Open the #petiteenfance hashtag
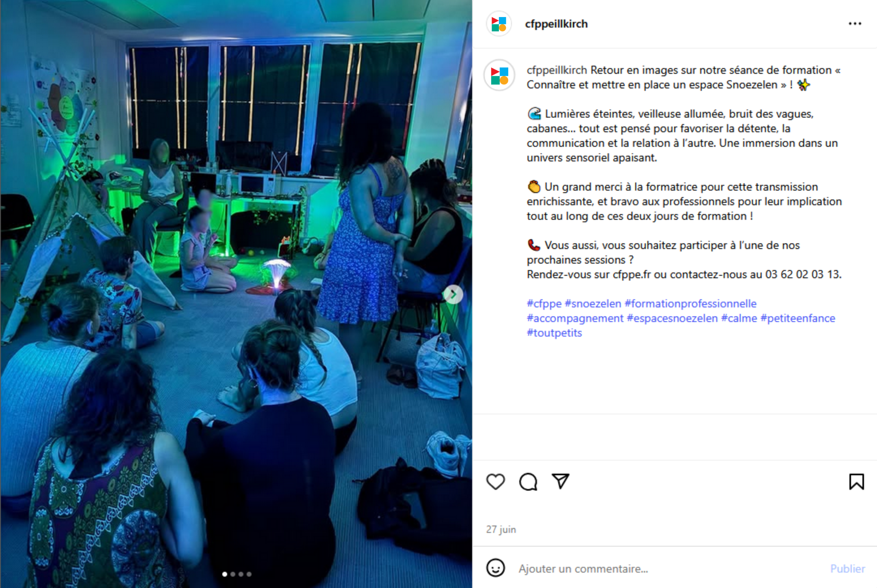Image resolution: width=877 pixels, height=588 pixels. pyautogui.click(x=797, y=318)
